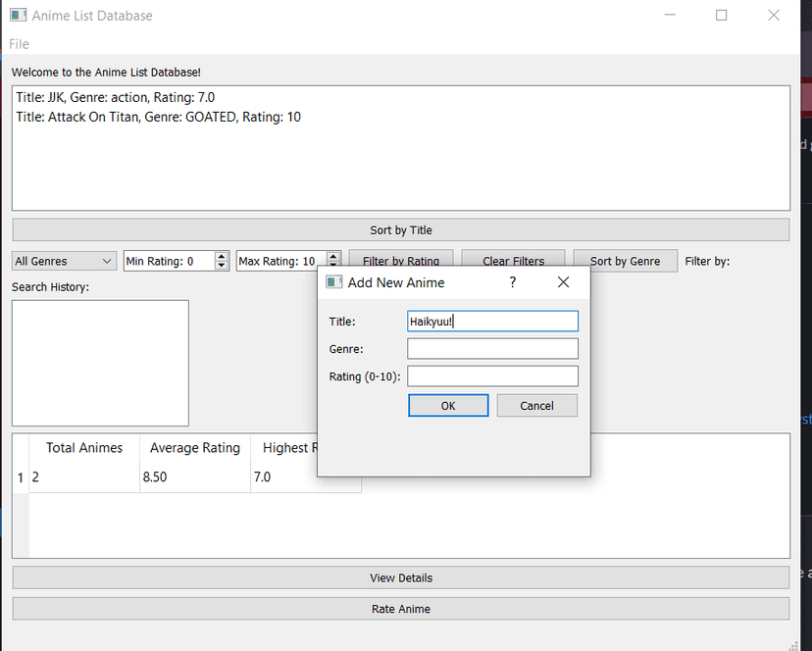812x651 pixels.
Task: Decrease Min Rating with the down arrow
Action: coord(222,266)
